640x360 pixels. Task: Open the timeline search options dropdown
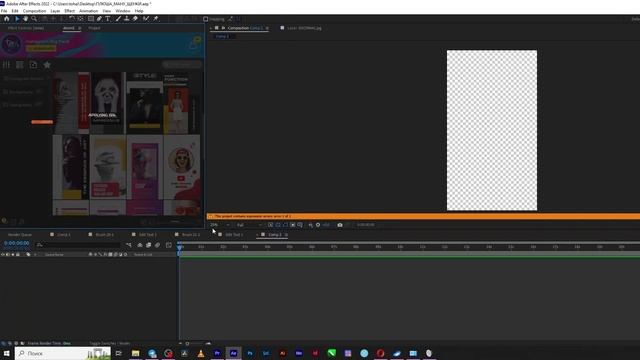pyautogui.click(x=40, y=245)
